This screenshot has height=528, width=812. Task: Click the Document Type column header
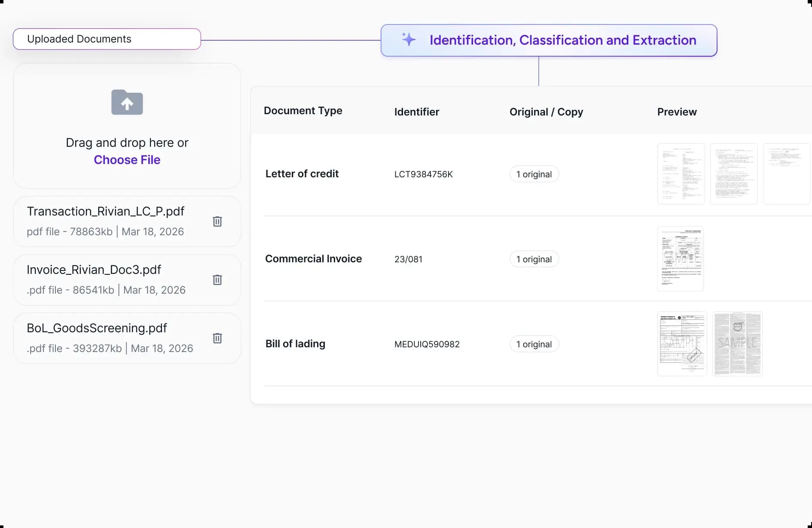[x=303, y=111]
